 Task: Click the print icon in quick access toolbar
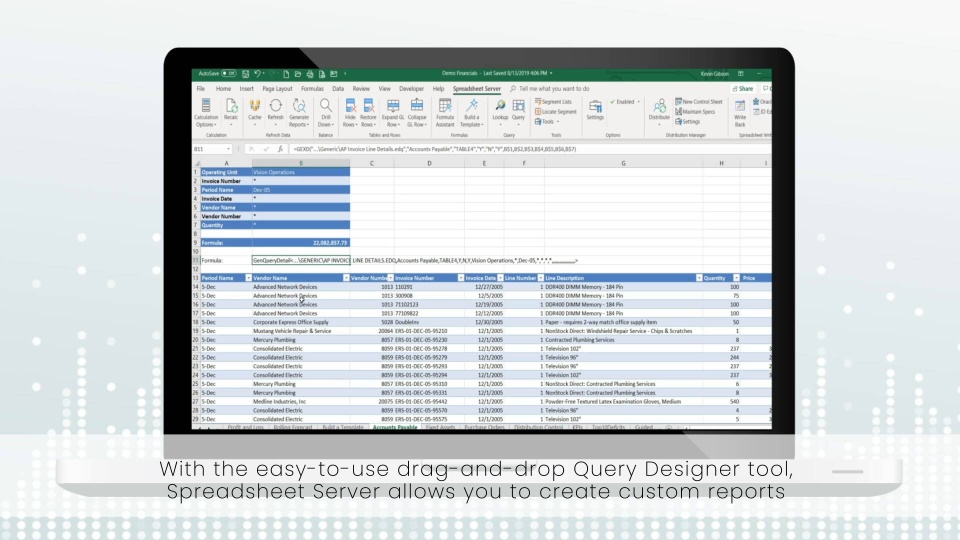point(310,74)
